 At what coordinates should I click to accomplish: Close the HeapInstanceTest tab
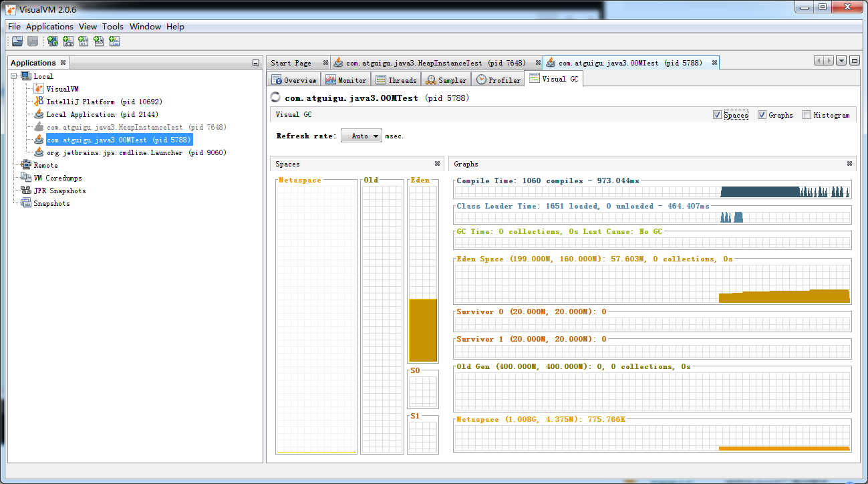click(539, 63)
